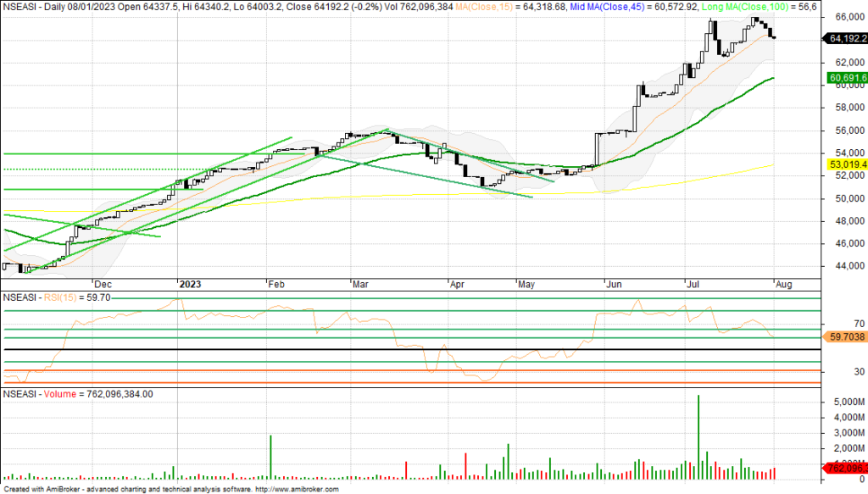Click the orange 59.7038 RSI value tag
Image resolution: width=868 pixels, height=494 pixels.
click(844, 336)
